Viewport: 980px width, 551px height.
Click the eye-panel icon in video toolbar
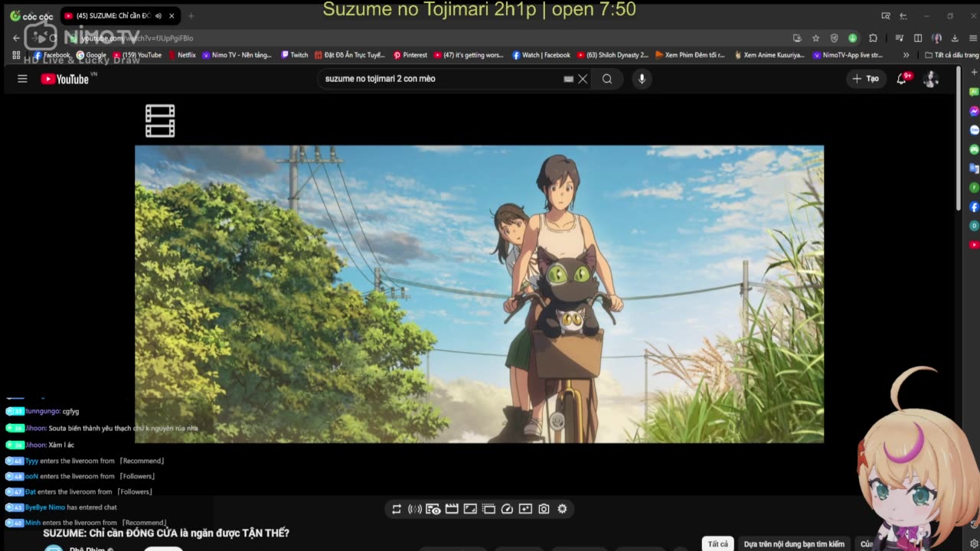click(x=433, y=509)
